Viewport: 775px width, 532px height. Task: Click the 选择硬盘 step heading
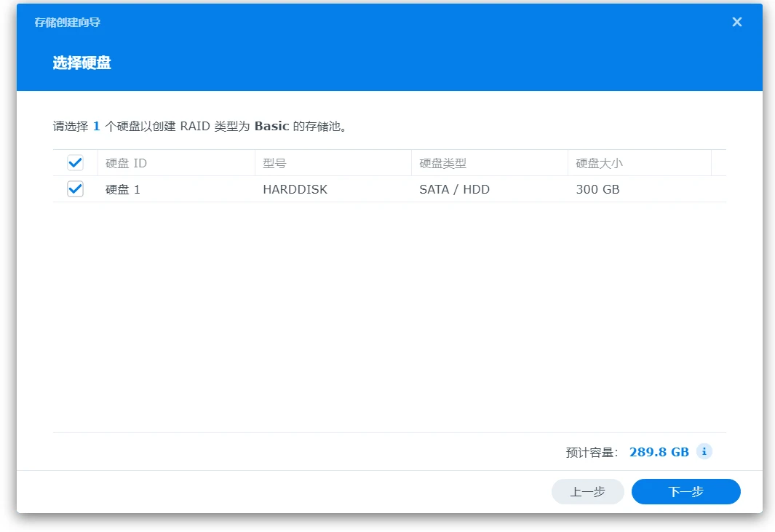click(82, 63)
